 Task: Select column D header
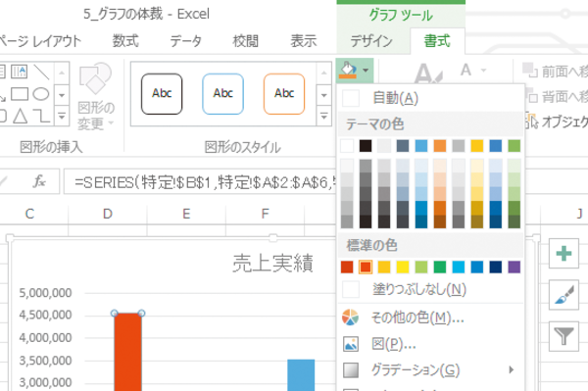[x=108, y=214]
